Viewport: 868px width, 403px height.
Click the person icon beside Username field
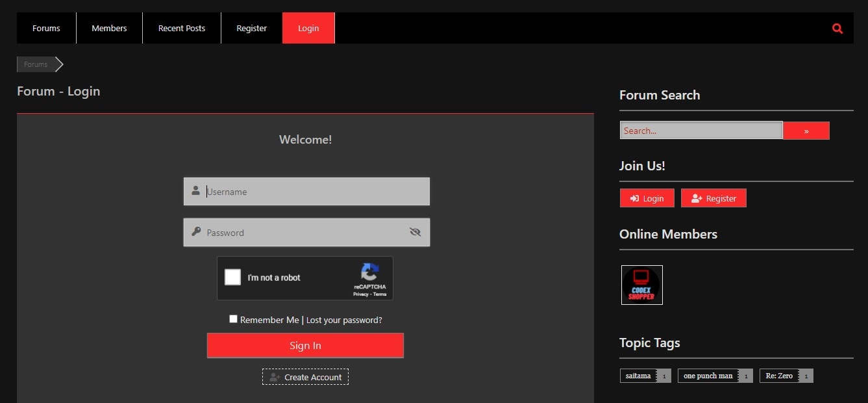pos(195,190)
